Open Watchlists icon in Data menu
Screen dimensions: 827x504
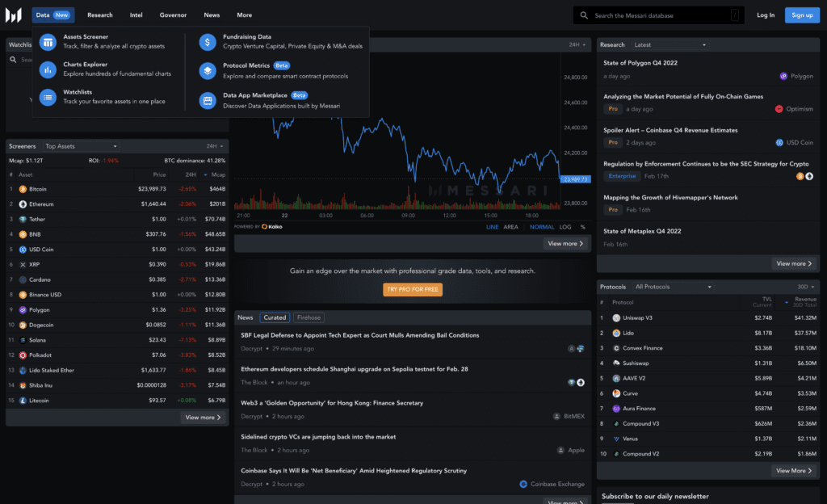coord(48,97)
